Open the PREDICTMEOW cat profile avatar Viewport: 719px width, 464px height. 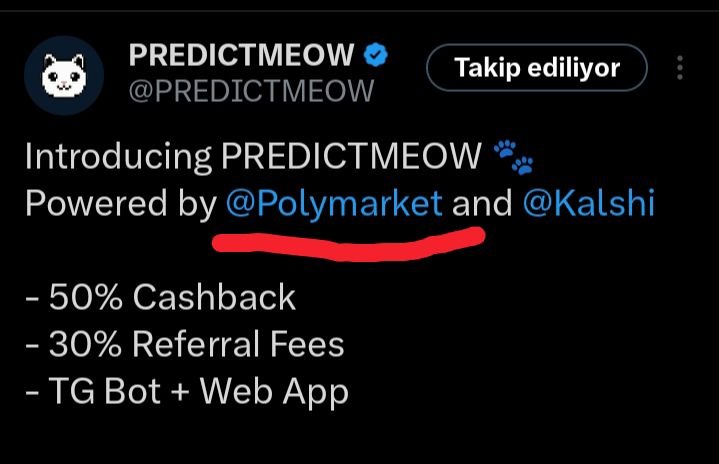(x=62, y=74)
